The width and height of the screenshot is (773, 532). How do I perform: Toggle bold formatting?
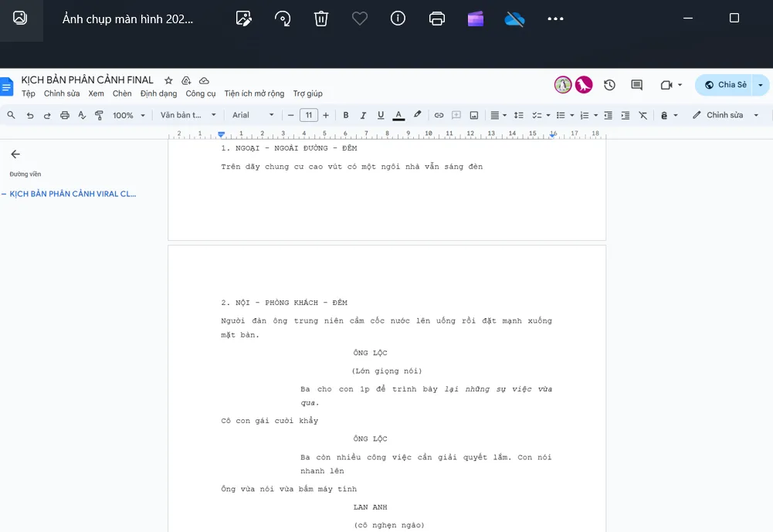tap(345, 115)
